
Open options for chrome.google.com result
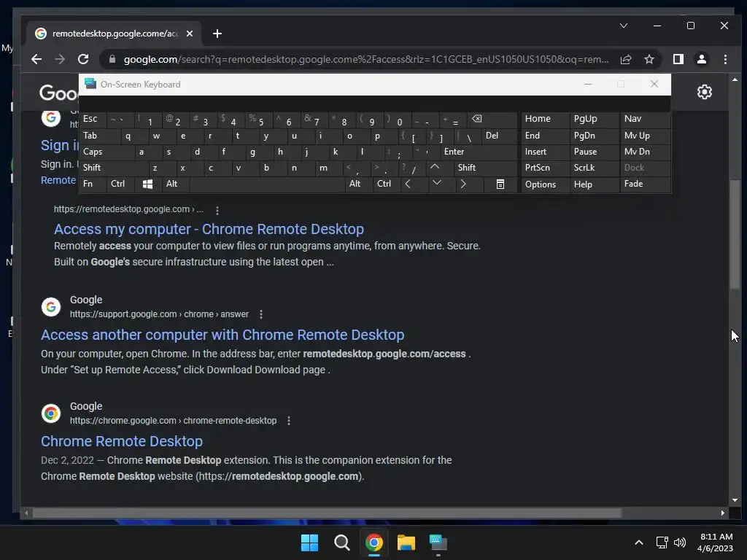pyautogui.click(x=289, y=421)
